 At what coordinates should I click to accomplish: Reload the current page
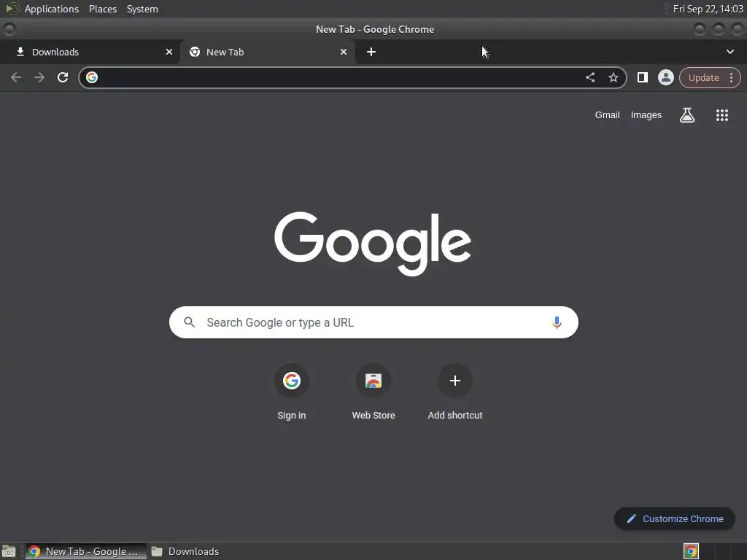tap(63, 77)
